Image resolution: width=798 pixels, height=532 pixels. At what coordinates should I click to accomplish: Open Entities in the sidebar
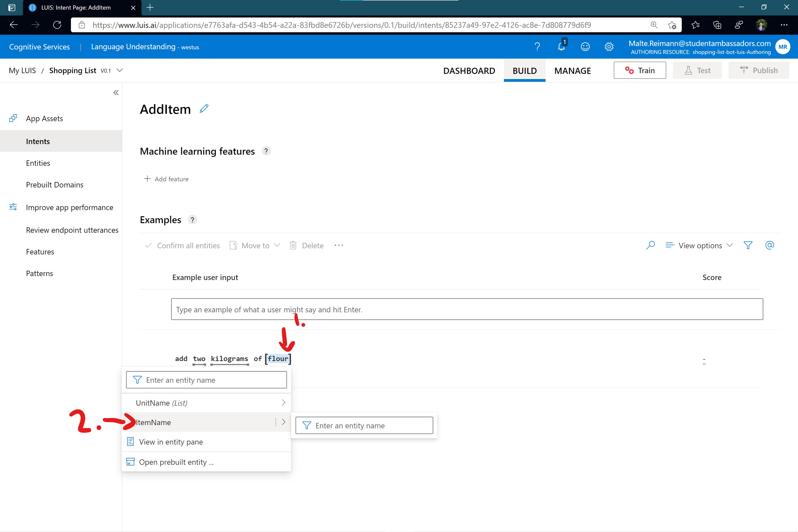coord(38,163)
